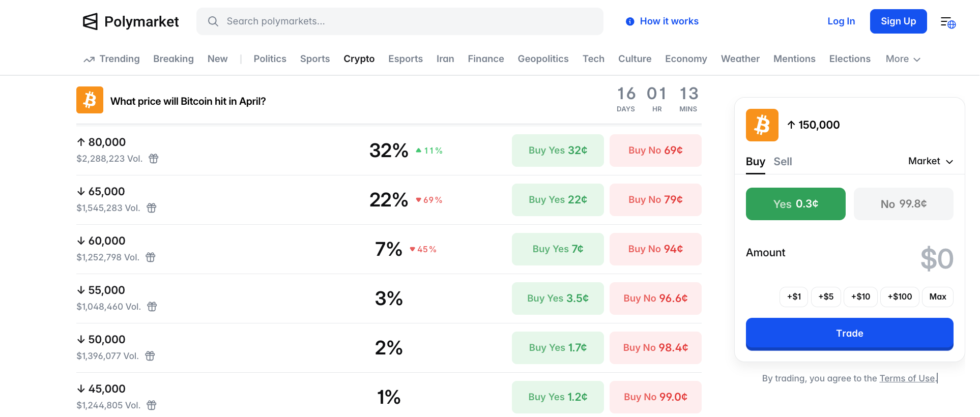Click Buy Yes 32¢ for 80,000
Image resolution: width=980 pixels, height=417 pixels.
coord(558,151)
